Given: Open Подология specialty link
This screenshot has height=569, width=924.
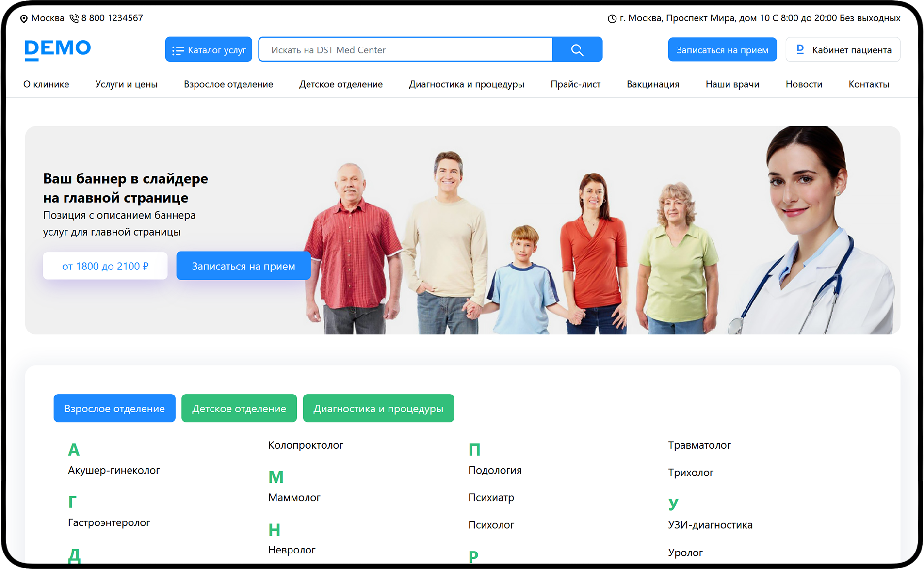Looking at the screenshot, I should click(x=495, y=470).
